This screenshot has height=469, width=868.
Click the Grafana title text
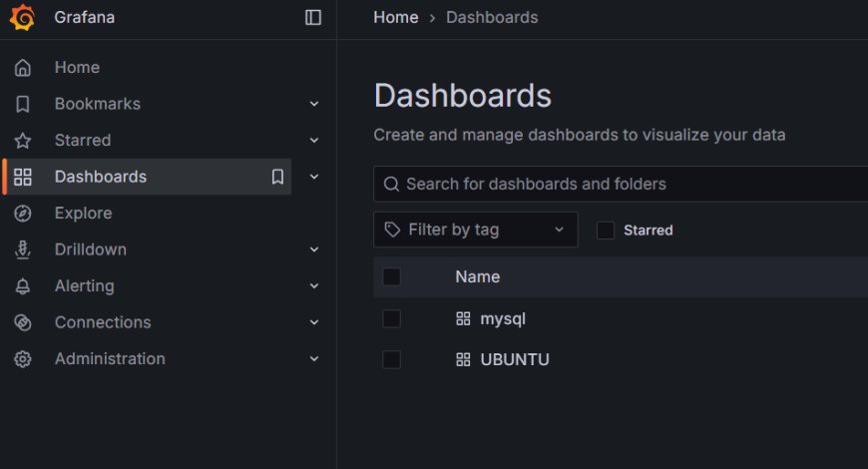pos(84,17)
